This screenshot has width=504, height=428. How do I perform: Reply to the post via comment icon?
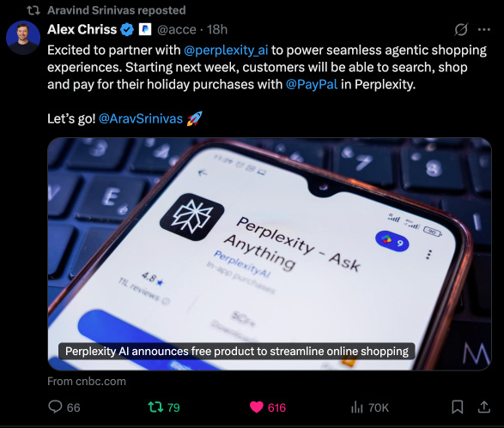(x=55, y=407)
